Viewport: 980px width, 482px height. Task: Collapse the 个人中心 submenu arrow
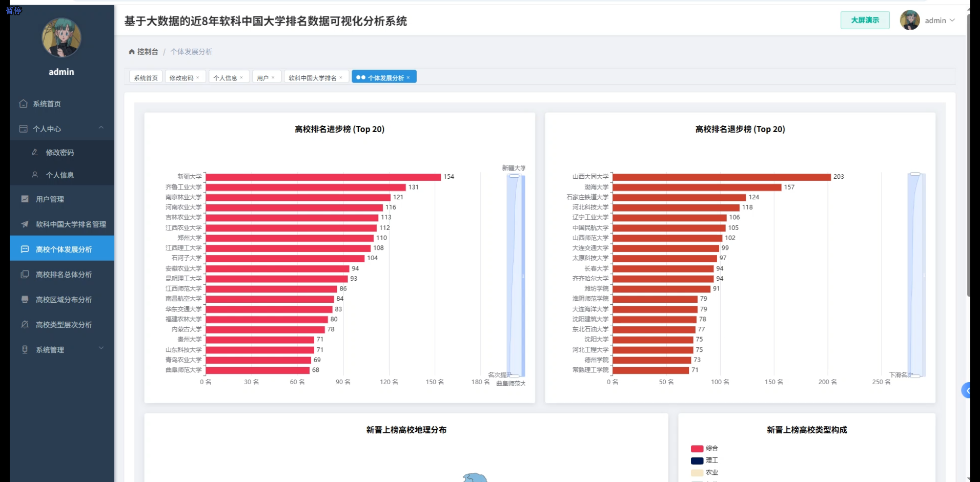[101, 128]
